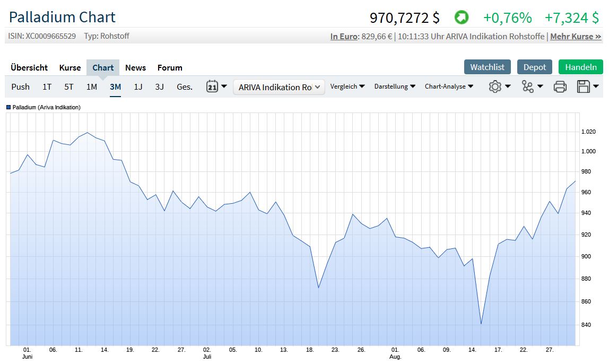Image resolution: width=609 pixels, height=364 pixels.
Task: Click the 01. Juni x-axis label
Action: coord(27,353)
